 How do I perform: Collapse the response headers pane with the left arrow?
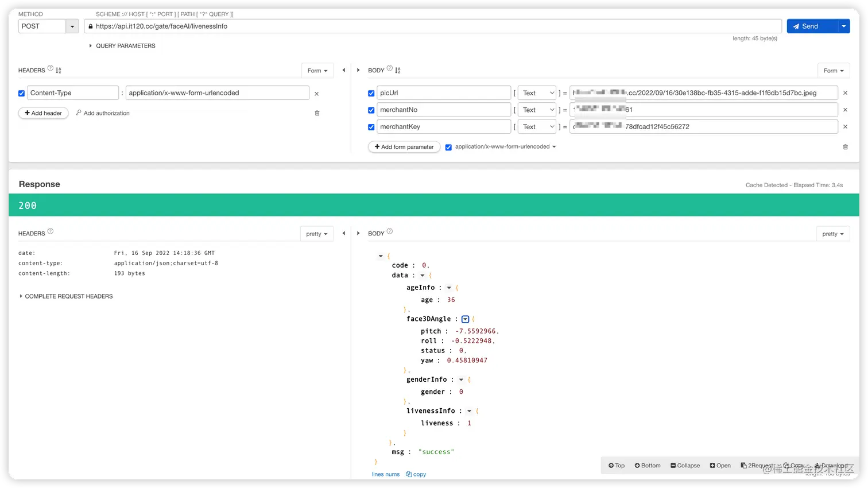coord(344,233)
